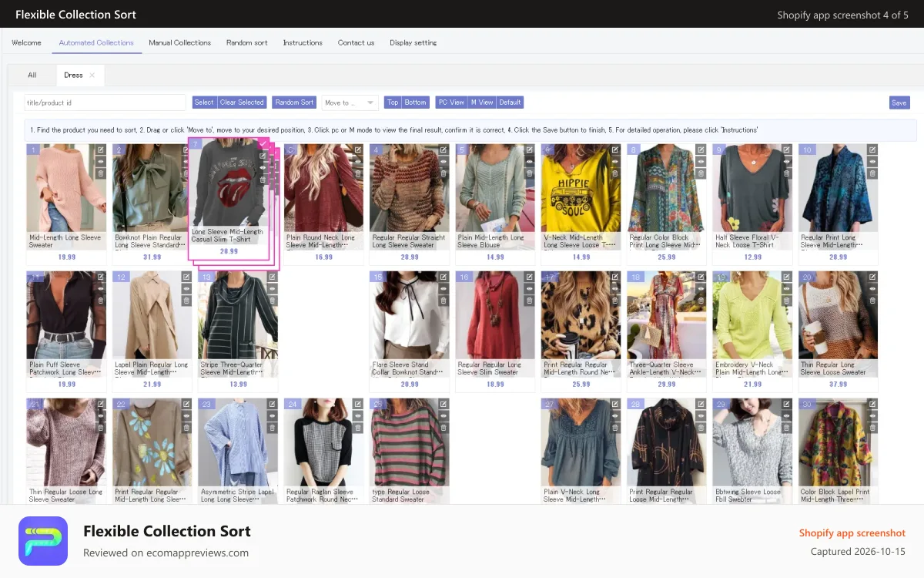Go to the Instructions tab
This screenshot has width=924, height=578.
[303, 42]
